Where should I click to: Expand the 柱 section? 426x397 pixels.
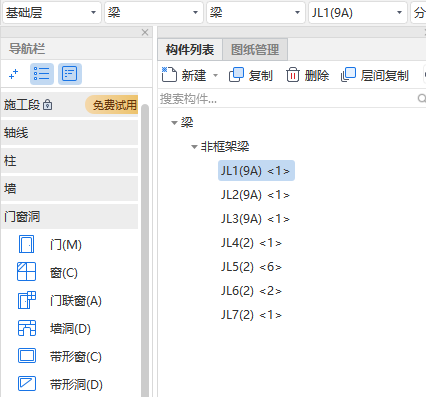pos(69,161)
